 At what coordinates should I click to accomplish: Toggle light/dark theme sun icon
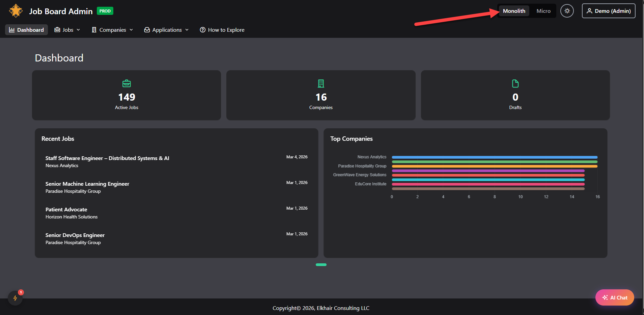click(x=567, y=11)
